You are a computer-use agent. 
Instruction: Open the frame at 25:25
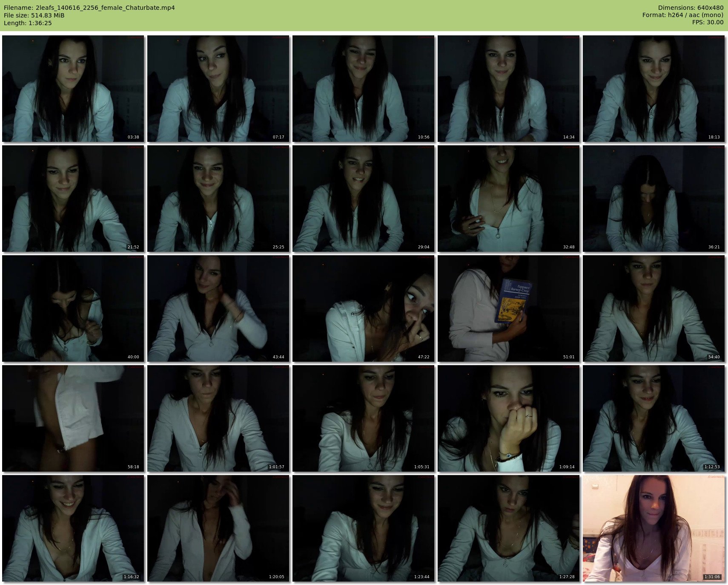pos(218,199)
